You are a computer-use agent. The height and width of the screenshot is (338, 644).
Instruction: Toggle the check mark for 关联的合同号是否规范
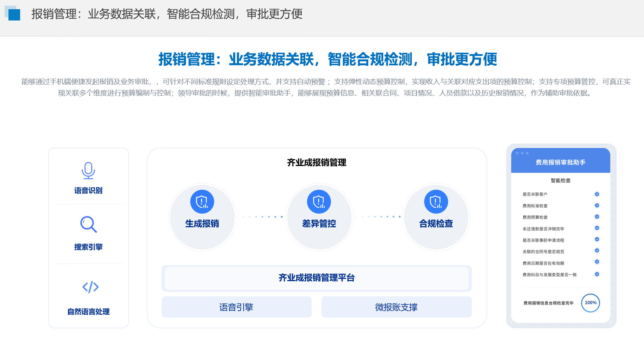pyautogui.click(x=597, y=250)
